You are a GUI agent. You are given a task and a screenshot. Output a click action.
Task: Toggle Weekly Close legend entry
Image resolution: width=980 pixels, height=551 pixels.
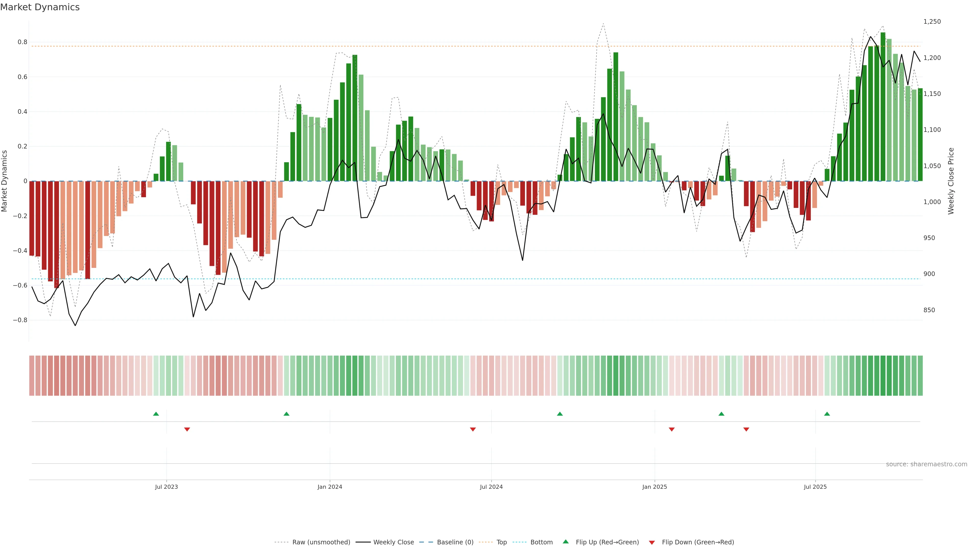393,542
